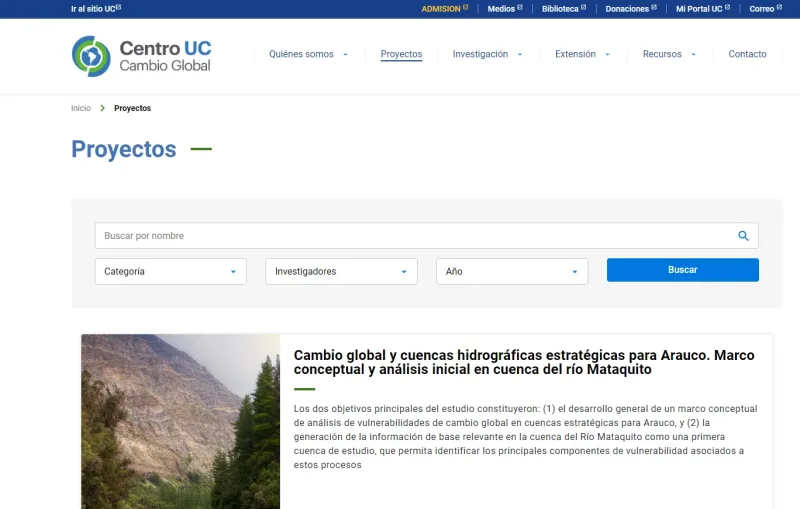Viewport: 800px width, 509px height.
Task: Open the Medios link
Action: click(501, 9)
